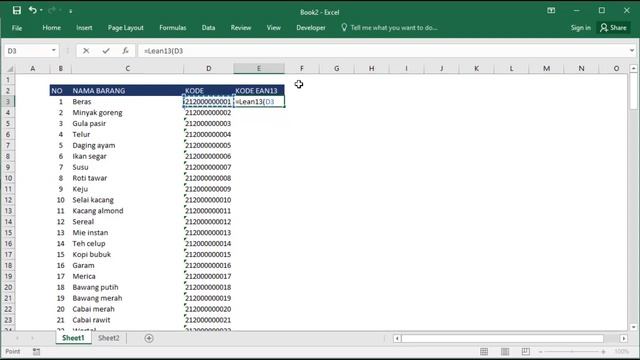The image size is (640, 360).
Task: Switch to the Insert tab
Action: pyautogui.click(x=84, y=28)
